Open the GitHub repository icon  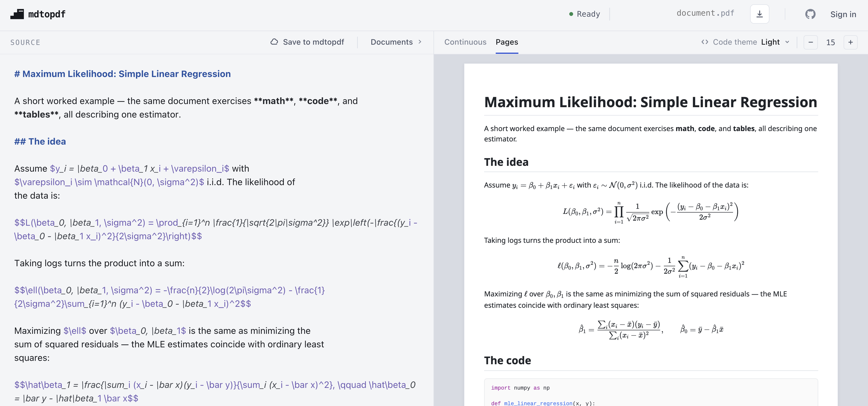810,14
